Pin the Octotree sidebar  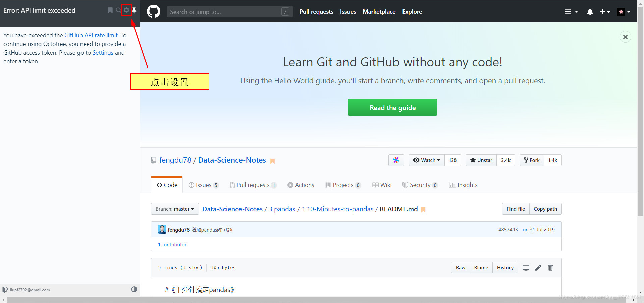pyautogui.click(x=134, y=10)
